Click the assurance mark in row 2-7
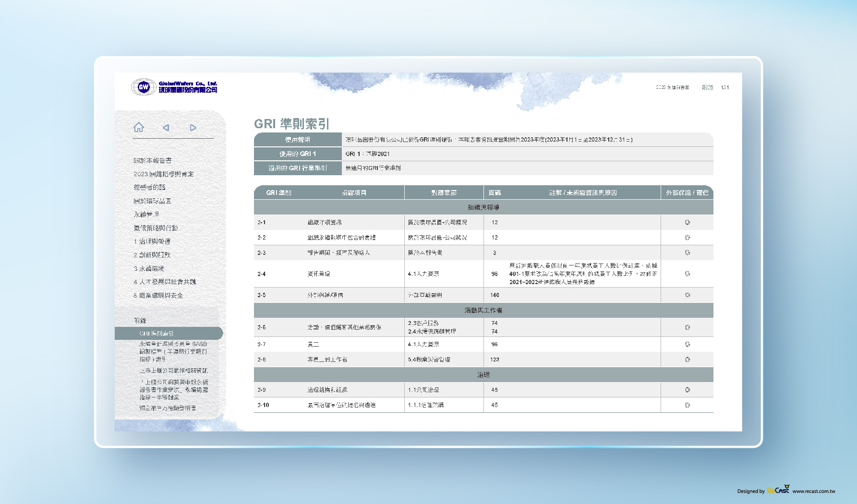 point(688,344)
